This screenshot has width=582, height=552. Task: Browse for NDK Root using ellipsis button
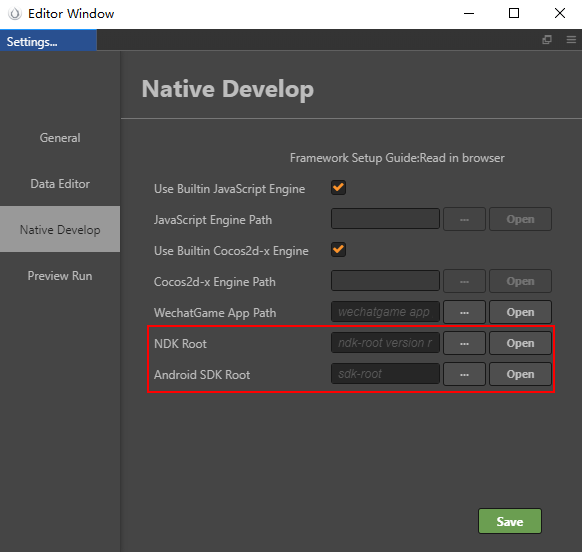[464, 343]
